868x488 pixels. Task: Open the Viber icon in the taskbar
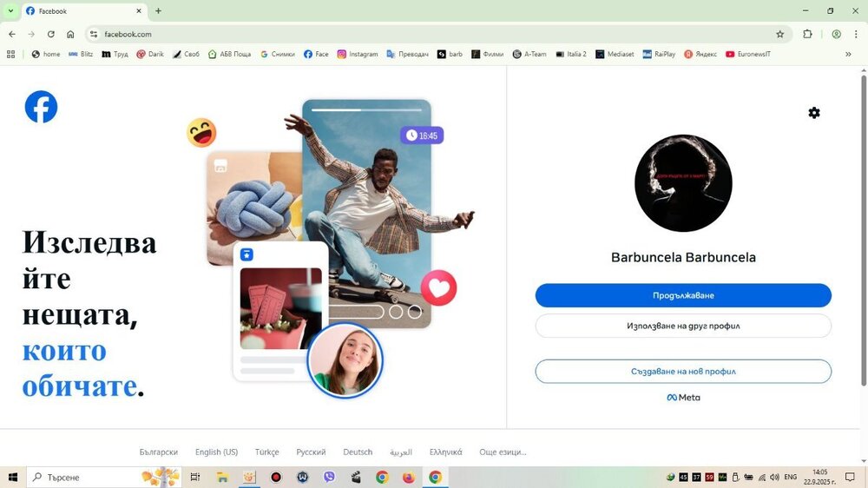click(329, 477)
